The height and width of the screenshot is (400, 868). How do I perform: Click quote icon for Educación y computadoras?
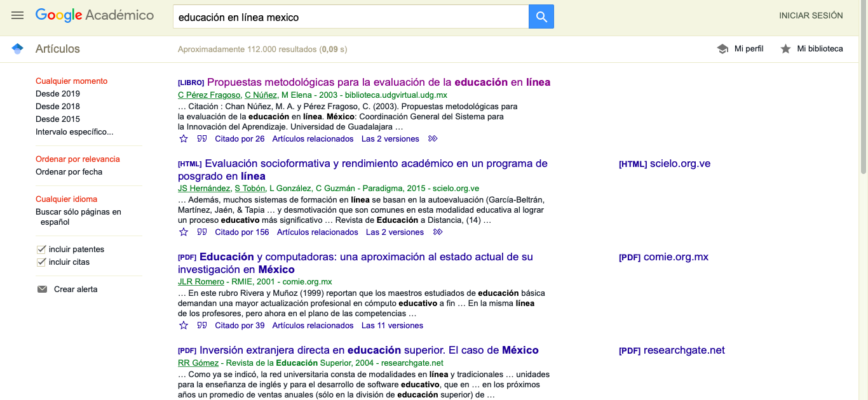(x=202, y=326)
